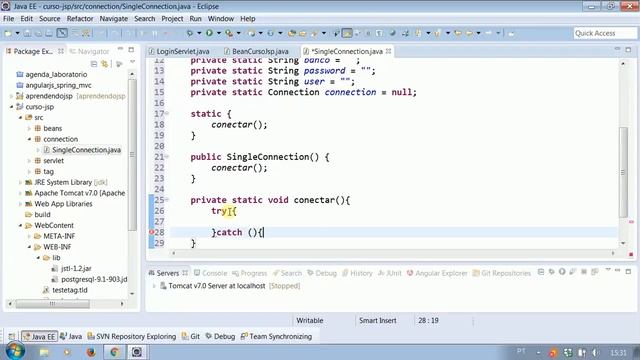Maximize the Package Explorer panel

(x=131, y=50)
